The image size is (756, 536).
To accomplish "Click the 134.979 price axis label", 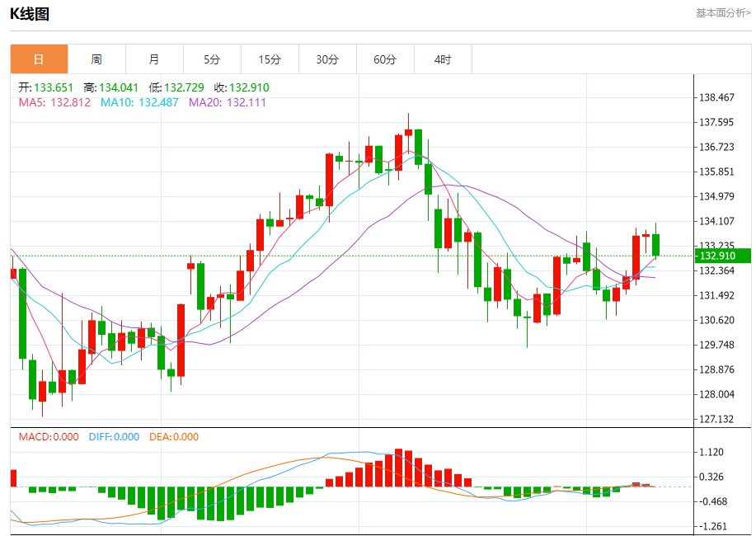I will tap(716, 196).
